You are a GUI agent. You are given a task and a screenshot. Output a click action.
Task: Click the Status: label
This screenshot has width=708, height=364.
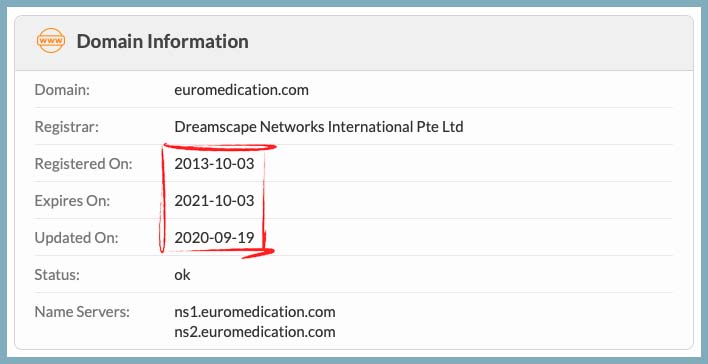coord(57,275)
